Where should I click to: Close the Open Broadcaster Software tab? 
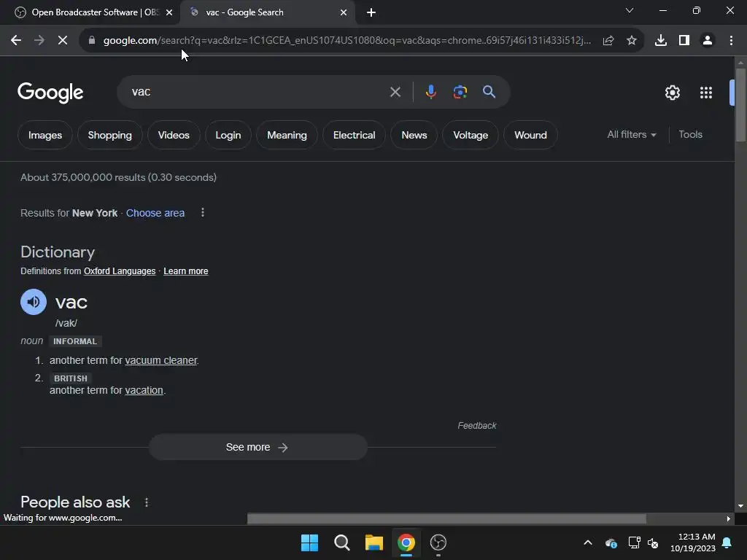[x=169, y=12]
